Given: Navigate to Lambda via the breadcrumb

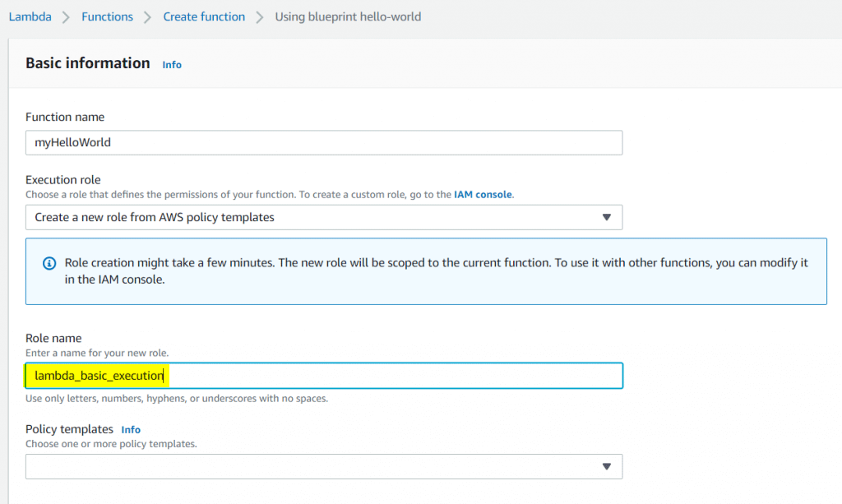Looking at the screenshot, I should [x=30, y=16].
